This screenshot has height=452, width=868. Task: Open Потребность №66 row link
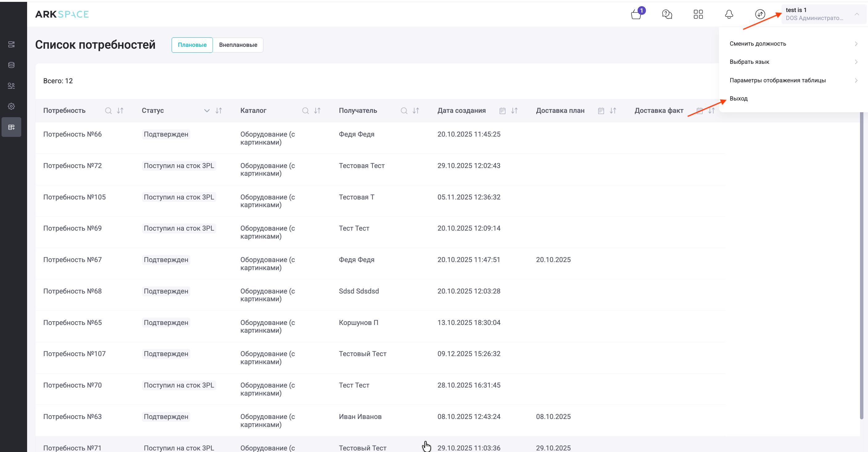tap(72, 134)
